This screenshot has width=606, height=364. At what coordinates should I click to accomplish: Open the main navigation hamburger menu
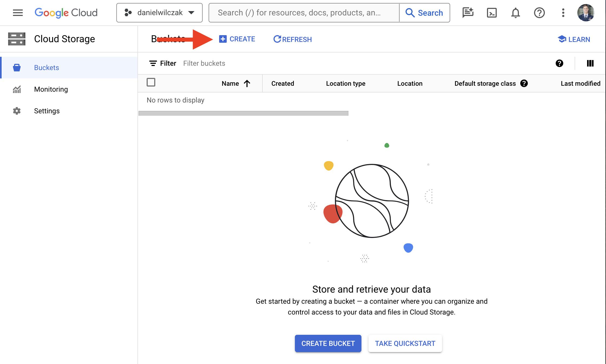tap(18, 13)
